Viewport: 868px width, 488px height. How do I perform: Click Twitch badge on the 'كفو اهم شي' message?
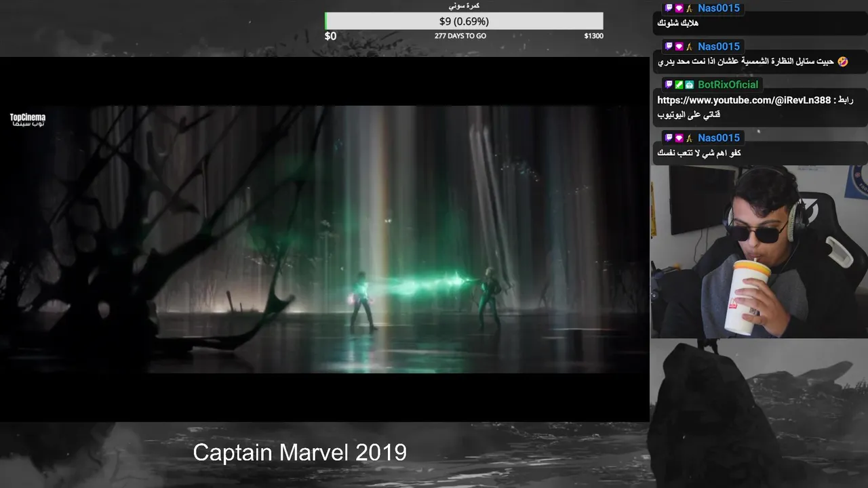pyautogui.click(x=669, y=138)
